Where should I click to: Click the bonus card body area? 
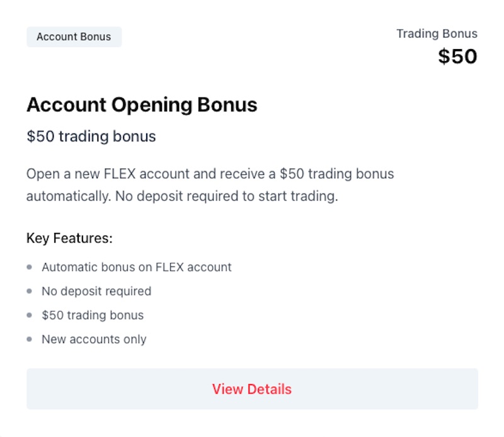[x=252, y=219]
